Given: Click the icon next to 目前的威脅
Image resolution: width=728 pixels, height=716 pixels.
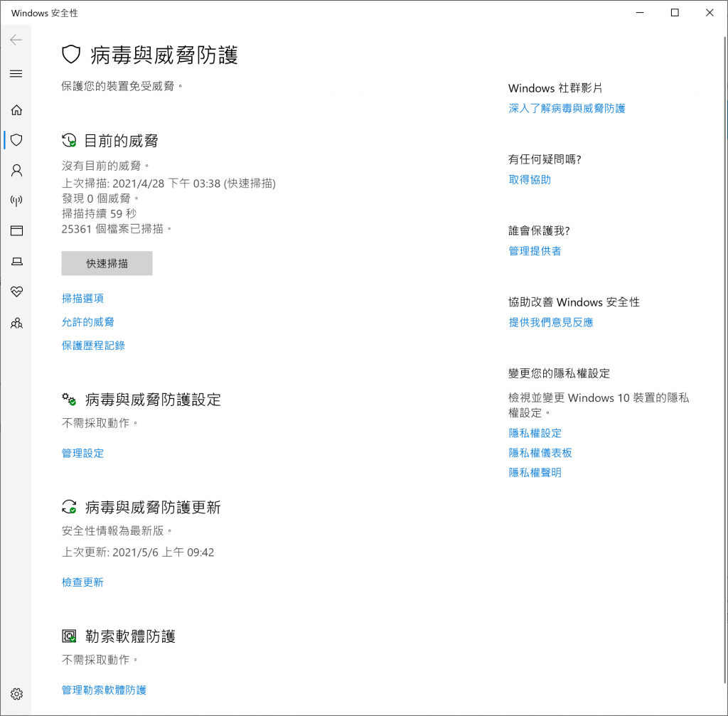Looking at the screenshot, I should pyautogui.click(x=69, y=140).
